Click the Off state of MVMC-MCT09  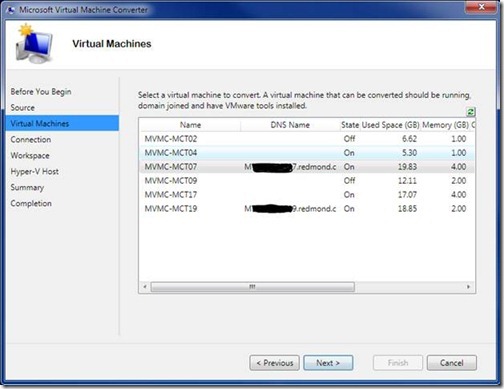pos(349,181)
